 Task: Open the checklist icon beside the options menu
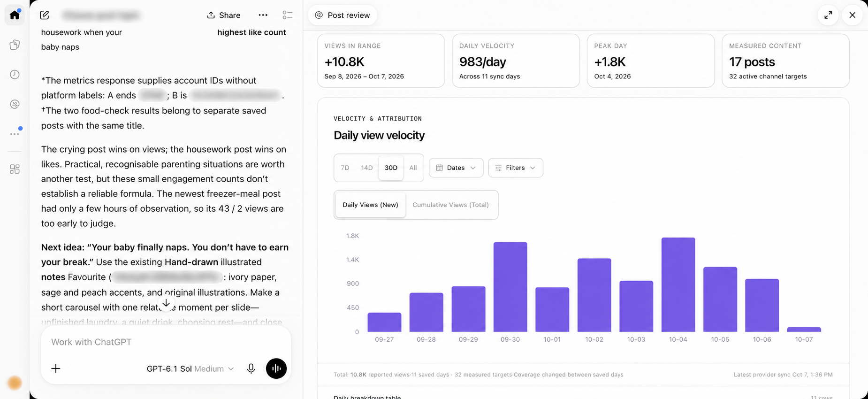pos(288,15)
